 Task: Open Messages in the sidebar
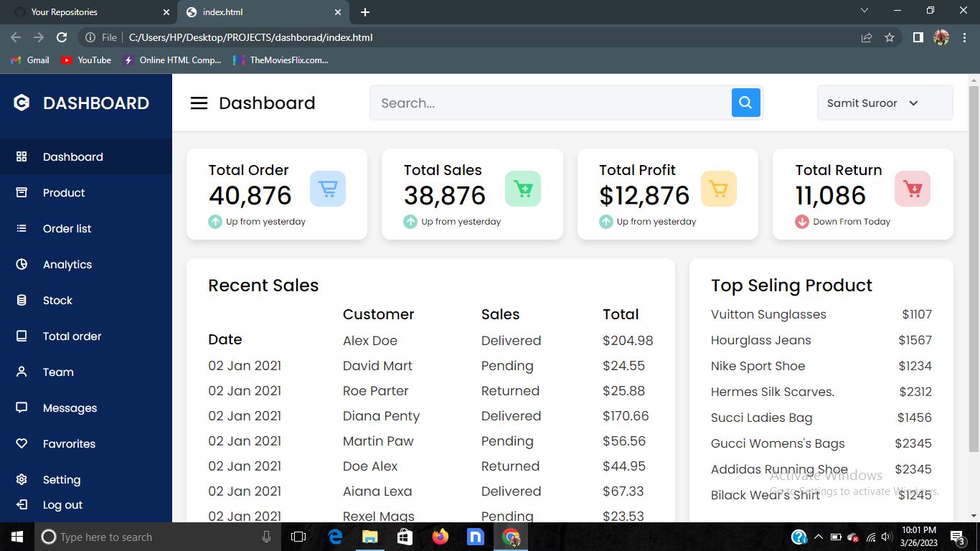[x=86, y=408]
